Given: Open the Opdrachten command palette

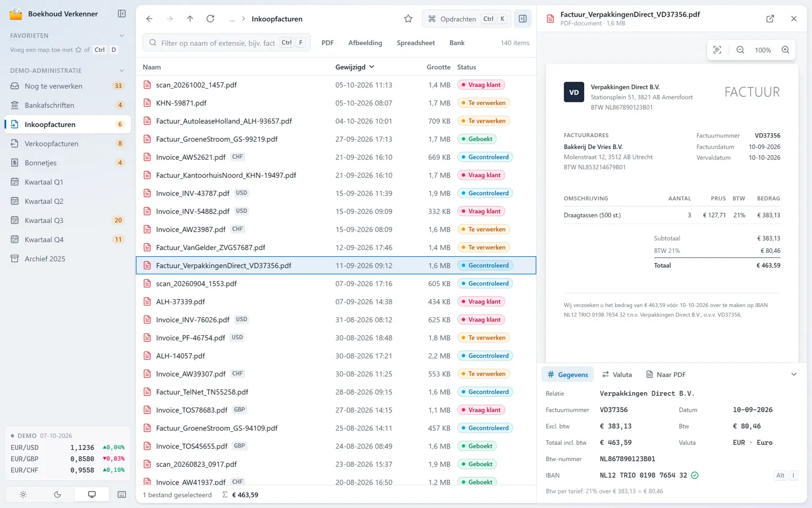Looking at the screenshot, I should (x=466, y=19).
